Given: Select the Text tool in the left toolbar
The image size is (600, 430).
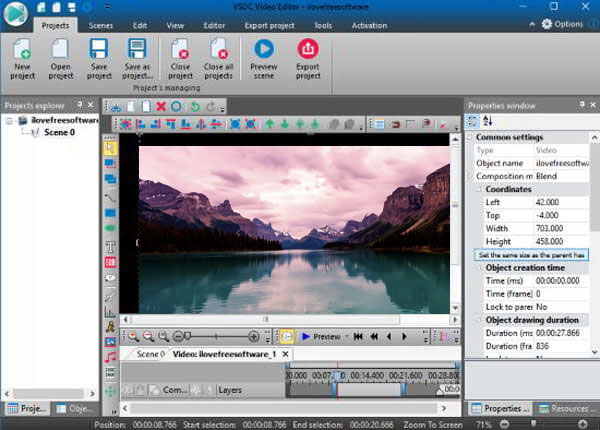Looking at the screenshot, I should (x=110, y=246).
